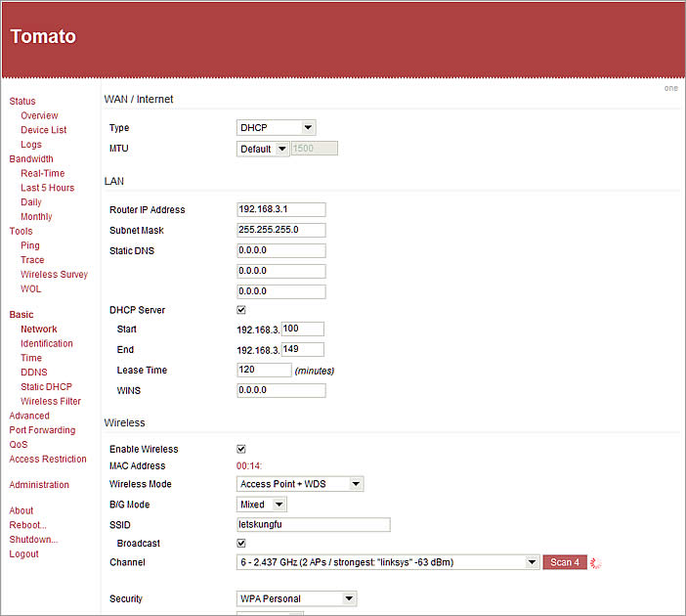Open the Wireless Mode dropdown
The image size is (686, 616).
coord(300,484)
